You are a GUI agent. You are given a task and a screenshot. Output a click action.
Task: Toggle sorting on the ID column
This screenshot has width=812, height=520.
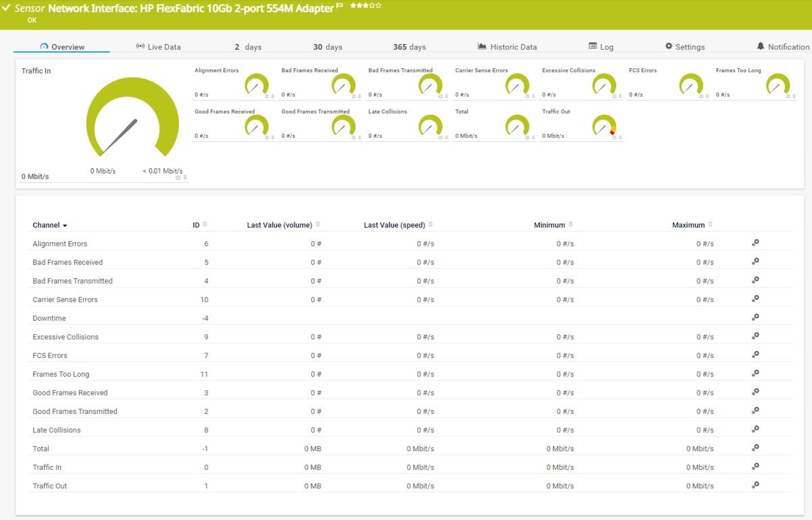200,225
